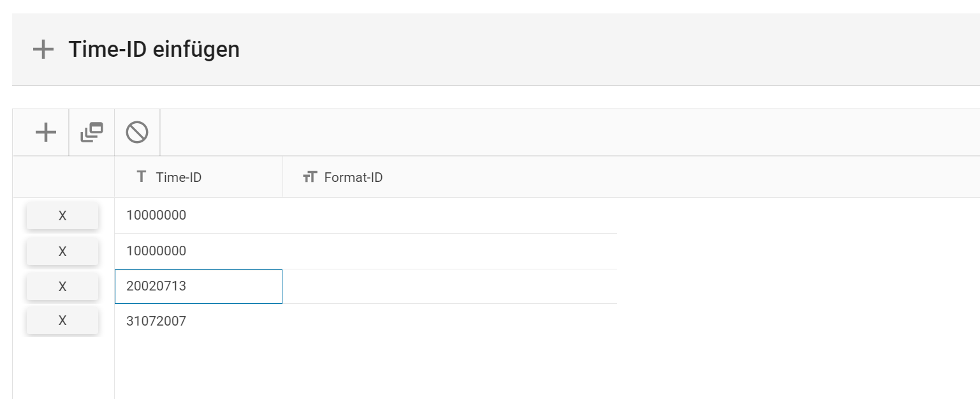The height and width of the screenshot is (399, 980).
Task: Select the Time-ID column header
Action: [x=179, y=177]
